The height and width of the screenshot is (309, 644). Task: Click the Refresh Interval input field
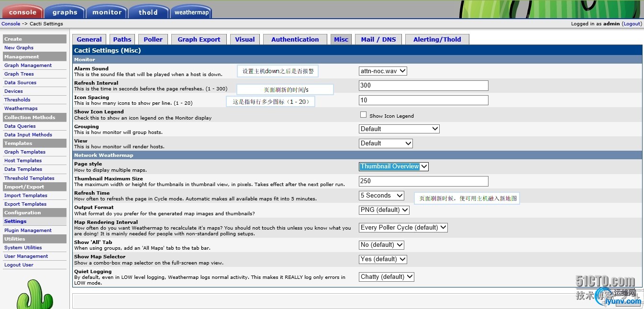[423, 85]
